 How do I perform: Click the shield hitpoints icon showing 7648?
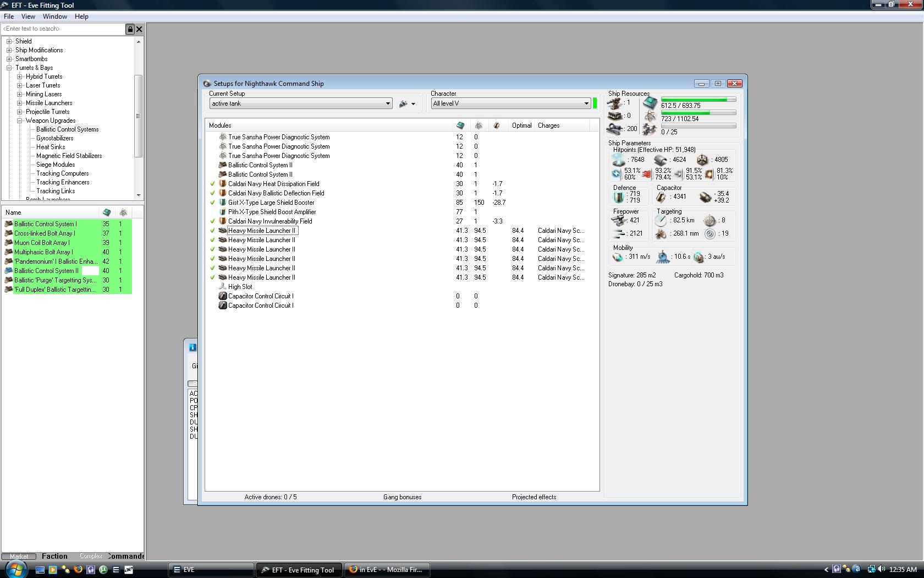(619, 160)
